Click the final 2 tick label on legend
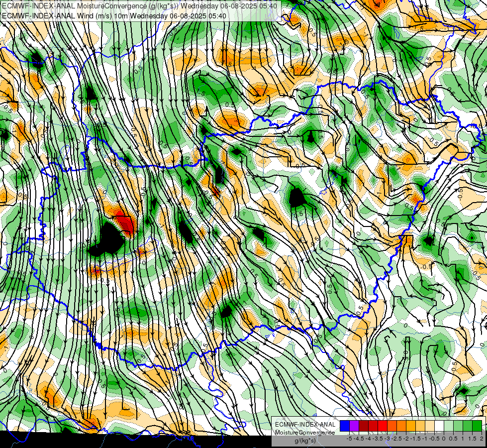Screen dimensions: 487x448 [482, 439]
